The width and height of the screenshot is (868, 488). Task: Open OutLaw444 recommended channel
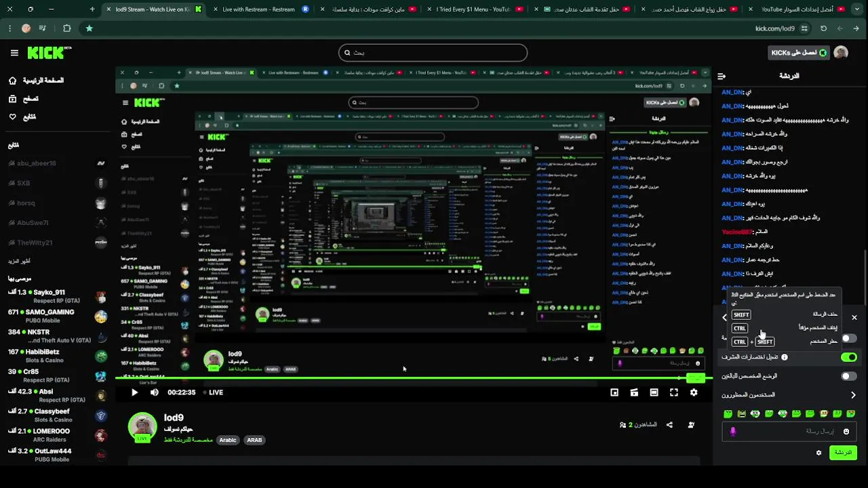(57, 455)
